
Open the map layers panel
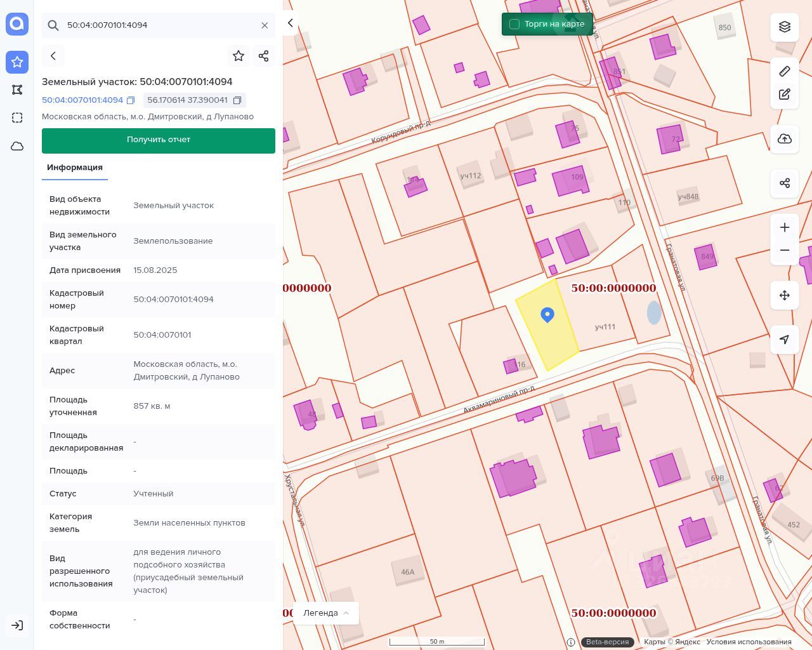pos(785,27)
